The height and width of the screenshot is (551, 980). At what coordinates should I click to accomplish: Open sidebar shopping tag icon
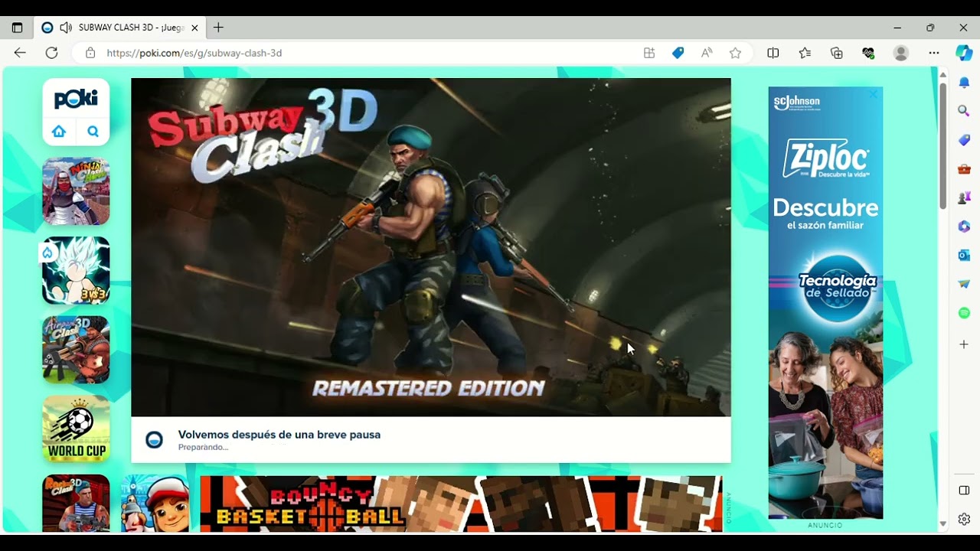tap(964, 140)
